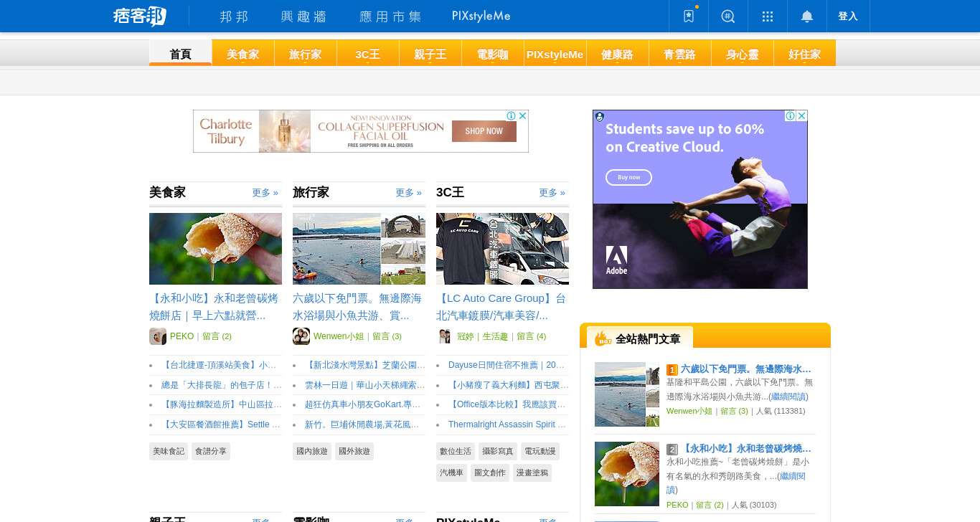
Task: Select the 電玩動漫 tag
Action: click(x=540, y=451)
